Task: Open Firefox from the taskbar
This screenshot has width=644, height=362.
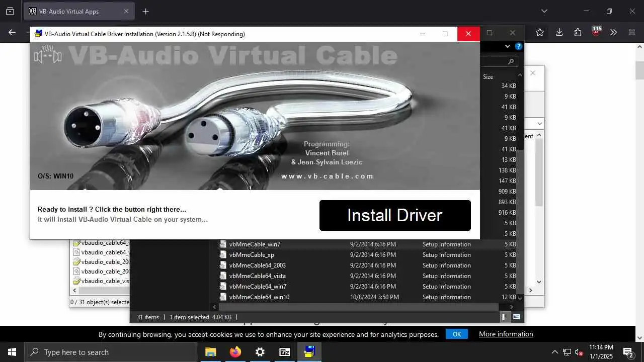Action: pos(235,352)
